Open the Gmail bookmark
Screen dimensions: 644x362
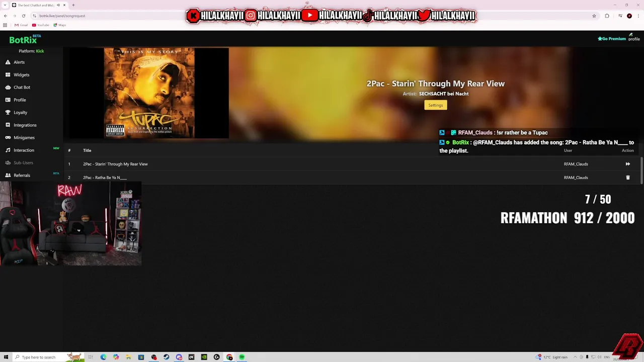tap(21, 25)
